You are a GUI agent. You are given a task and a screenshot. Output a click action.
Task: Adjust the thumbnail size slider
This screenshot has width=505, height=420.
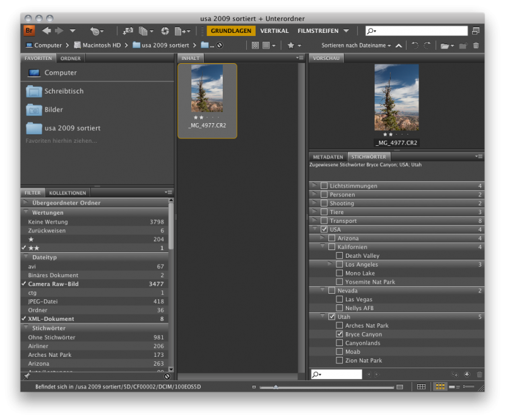pos(276,387)
